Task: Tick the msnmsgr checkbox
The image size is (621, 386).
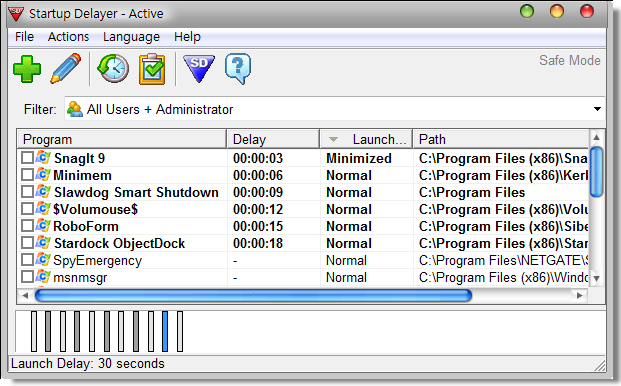Action: [x=27, y=277]
